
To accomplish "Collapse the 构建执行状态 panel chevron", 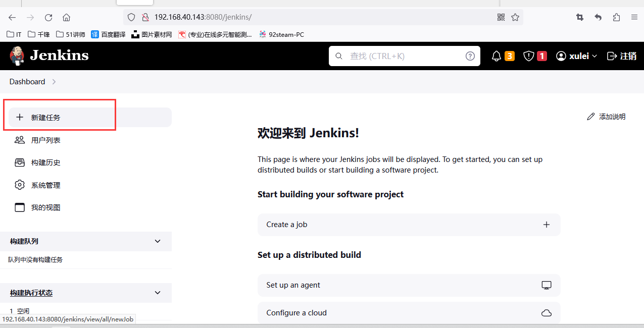I will coord(158,293).
